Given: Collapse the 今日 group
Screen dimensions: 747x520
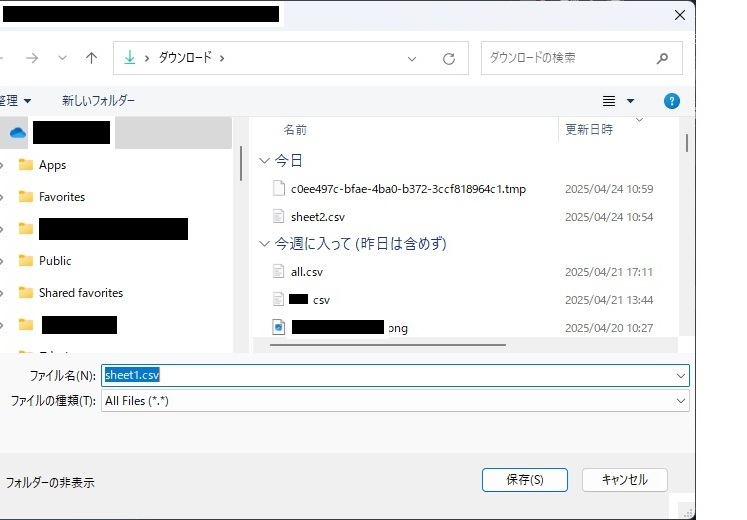Looking at the screenshot, I should [x=264, y=160].
